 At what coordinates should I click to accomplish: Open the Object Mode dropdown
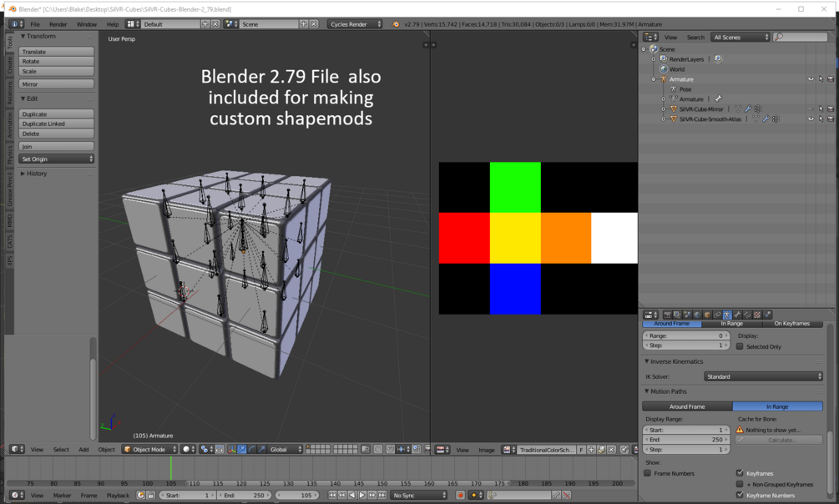tap(149, 450)
